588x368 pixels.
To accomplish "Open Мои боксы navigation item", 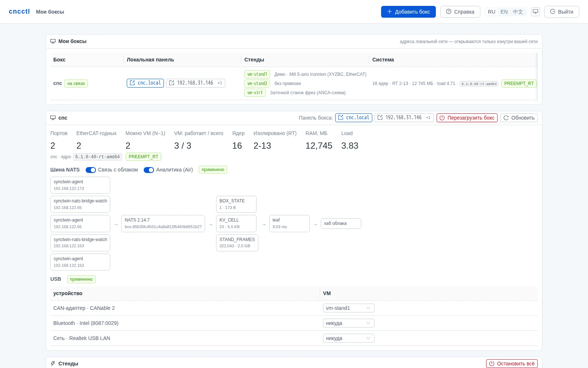I will pos(50,12).
